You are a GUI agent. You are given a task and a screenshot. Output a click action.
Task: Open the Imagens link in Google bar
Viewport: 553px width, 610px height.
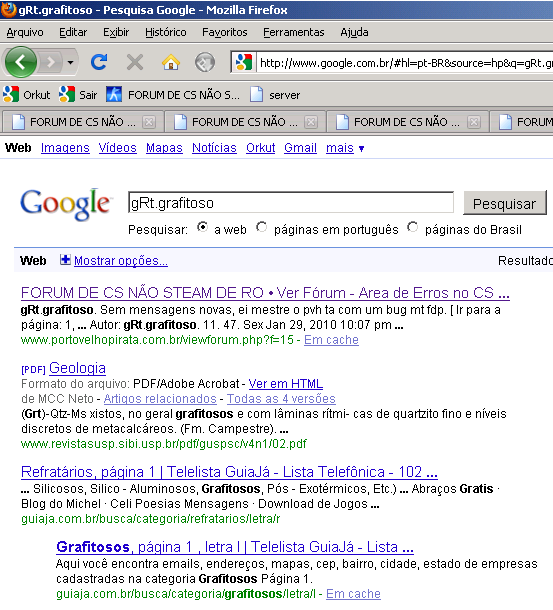click(x=65, y=148)
